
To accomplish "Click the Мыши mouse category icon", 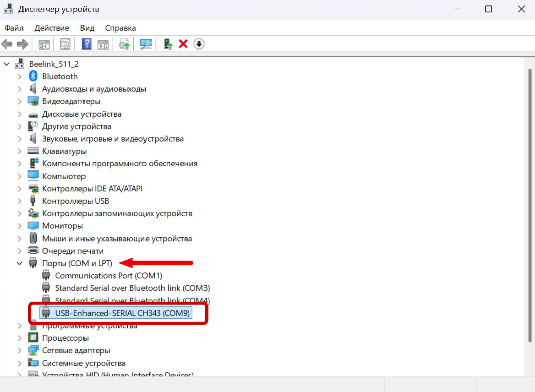I will point(33,238).
